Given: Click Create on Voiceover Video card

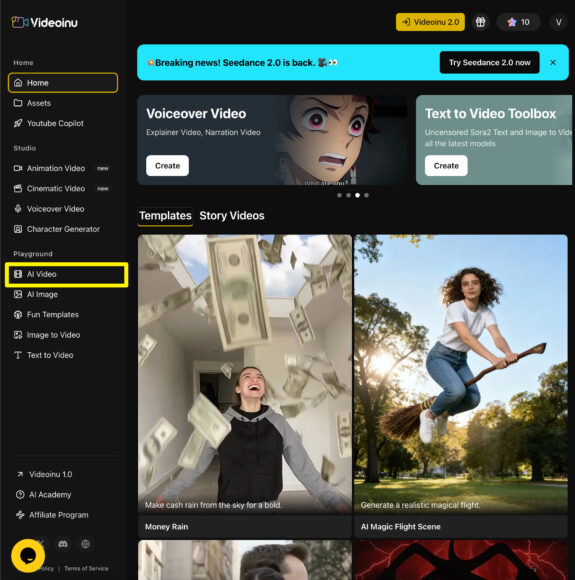Looking at the screenshot, I should coord(167,165).
